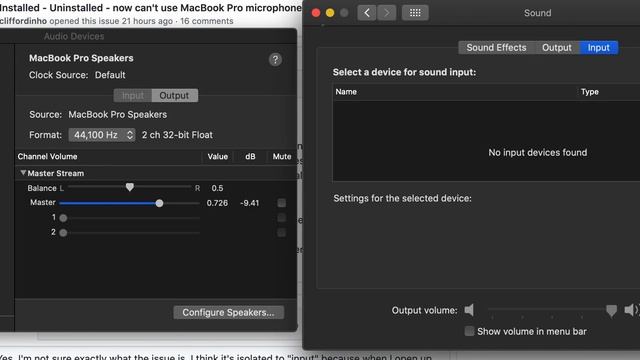
Task: Adjust the Balance slider thumb
Action: point(130,187)
